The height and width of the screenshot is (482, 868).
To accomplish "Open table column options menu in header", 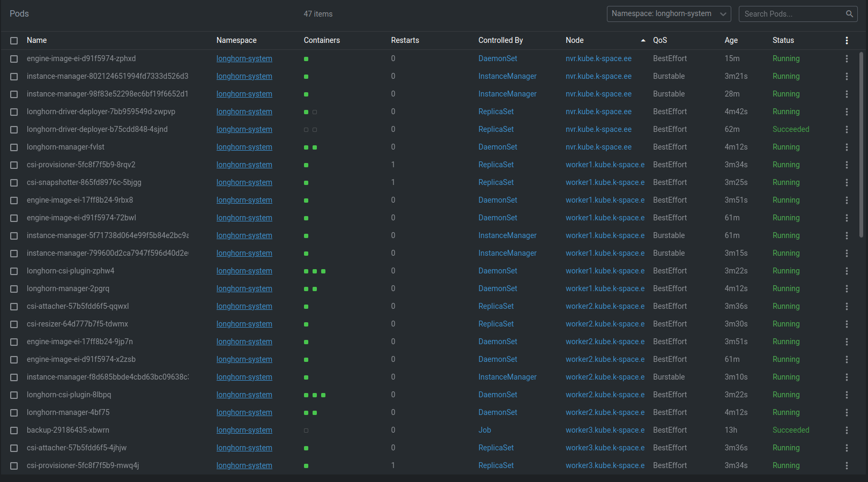I will (847, 41).
